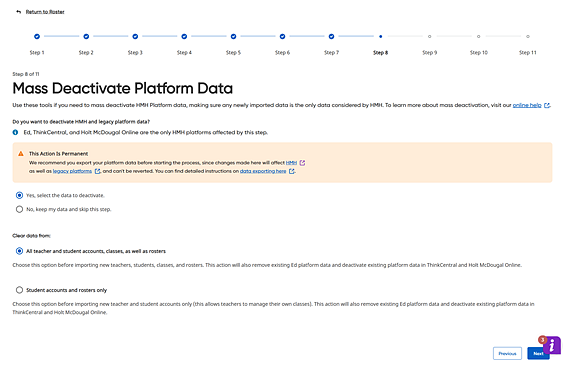Viewport: 563px width, 376px height.
Task: Jump to Step 7 checkmark in stepper
Action: pyautogui.click(x=331, y=36)
